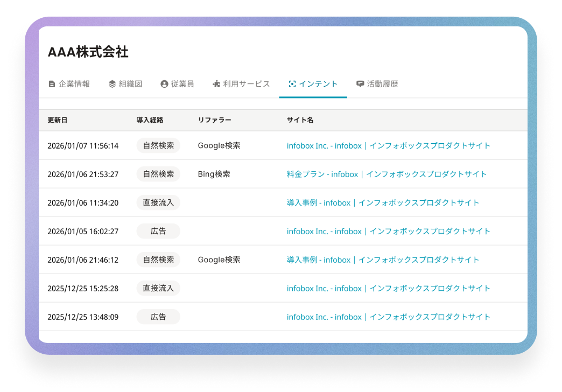Viewport: 562px width, 392px height.
Task: Click the 導入経路 column header
Action: [x=150, y=120]
